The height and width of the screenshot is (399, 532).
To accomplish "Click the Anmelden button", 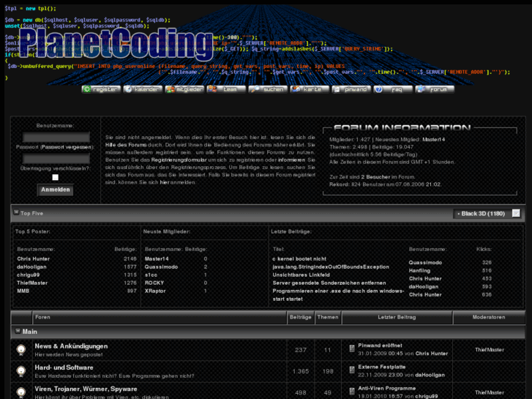I will pyautogui.click(x=56, y=190).
